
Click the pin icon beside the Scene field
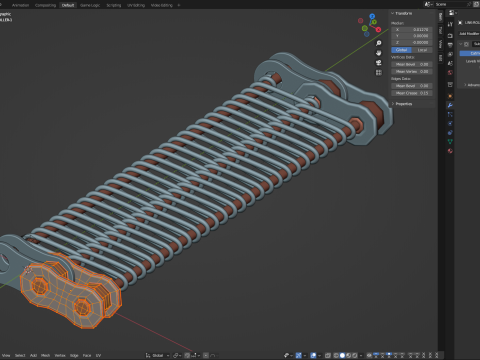click(x=469, y=4)
